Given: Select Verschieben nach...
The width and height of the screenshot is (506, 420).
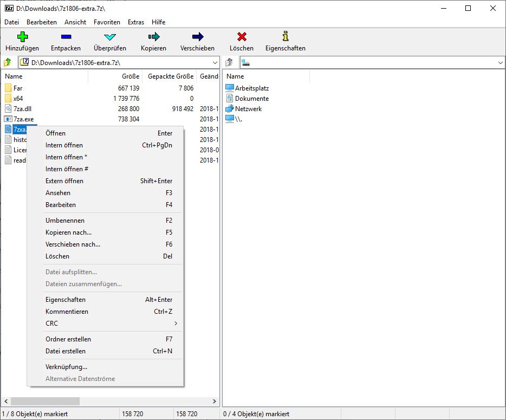Looking at the screenshot, I should [106, 244].
